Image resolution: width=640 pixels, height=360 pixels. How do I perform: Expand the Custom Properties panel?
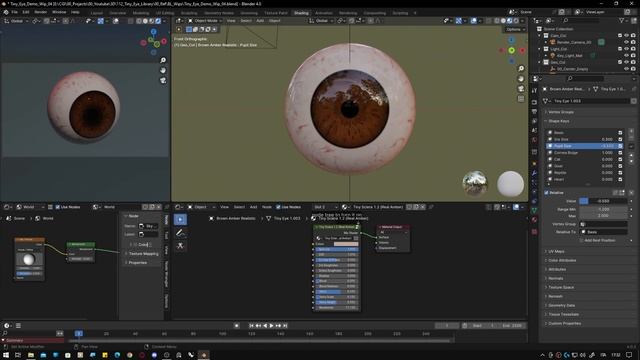pos(564,324)
